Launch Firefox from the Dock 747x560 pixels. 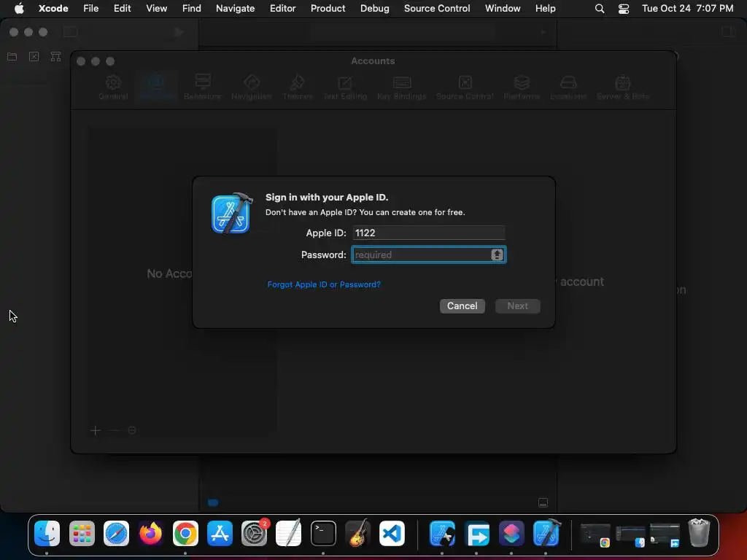tap(150, 533)
